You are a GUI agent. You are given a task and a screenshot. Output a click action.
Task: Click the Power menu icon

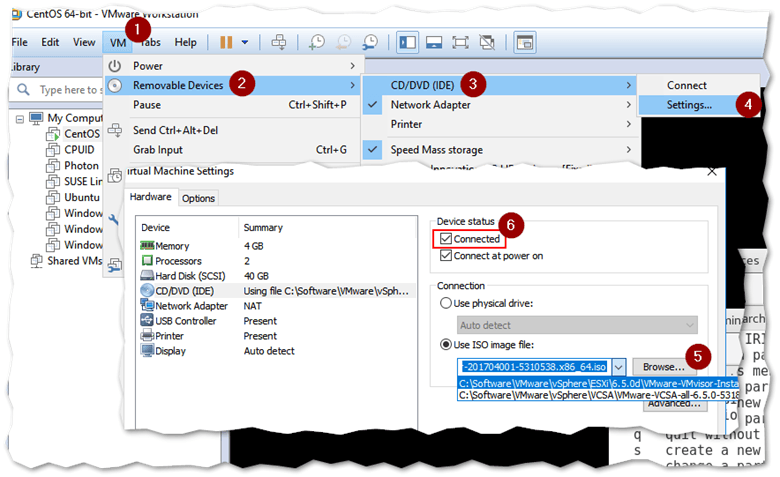point(115,66)
